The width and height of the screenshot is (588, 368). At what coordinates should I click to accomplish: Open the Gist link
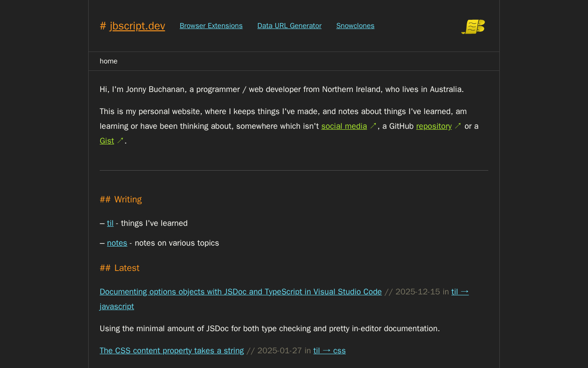(x=107, y=141)
